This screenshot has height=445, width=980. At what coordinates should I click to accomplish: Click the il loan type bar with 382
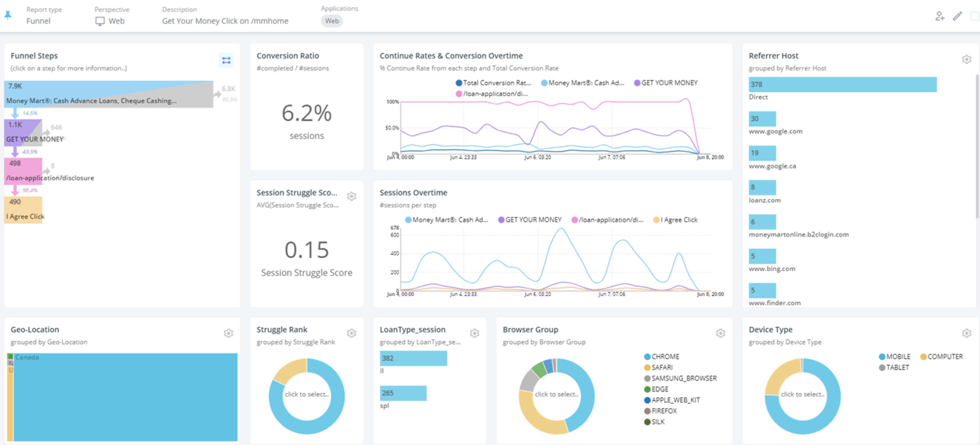tap(413, 358)
